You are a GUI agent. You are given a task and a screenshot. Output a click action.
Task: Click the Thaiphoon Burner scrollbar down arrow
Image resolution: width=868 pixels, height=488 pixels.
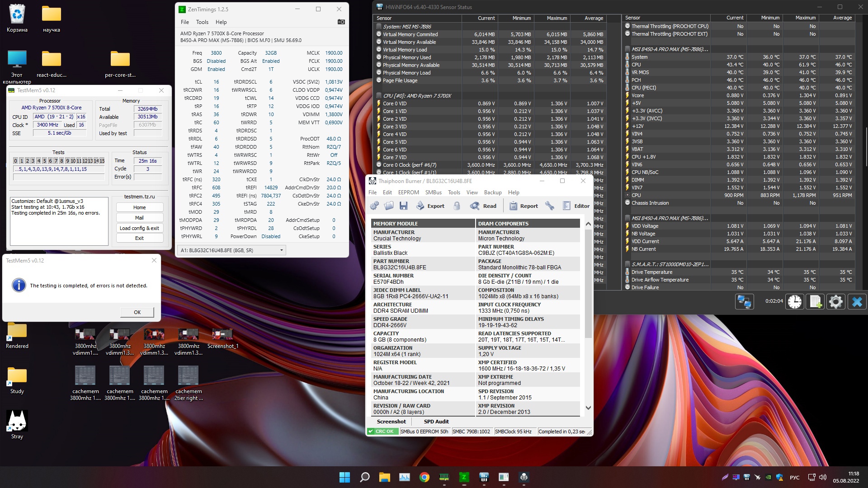pyautogui.click(x=588, y=408)
